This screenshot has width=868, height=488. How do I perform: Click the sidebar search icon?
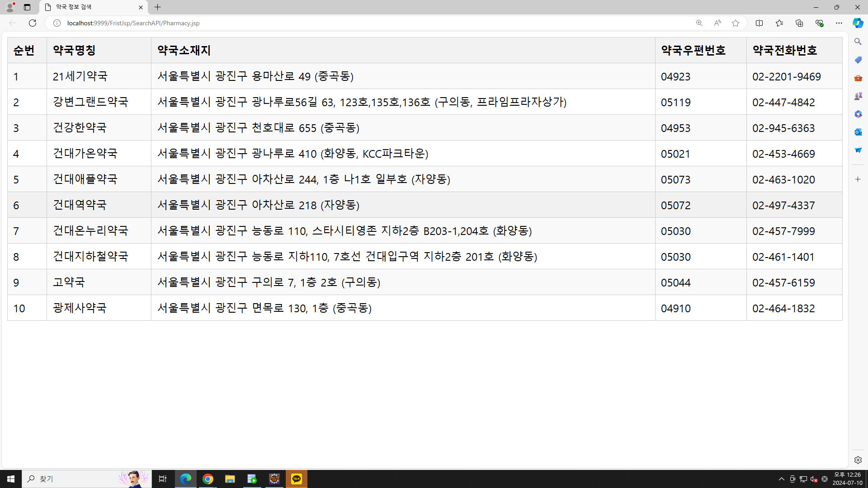(858, 42)
